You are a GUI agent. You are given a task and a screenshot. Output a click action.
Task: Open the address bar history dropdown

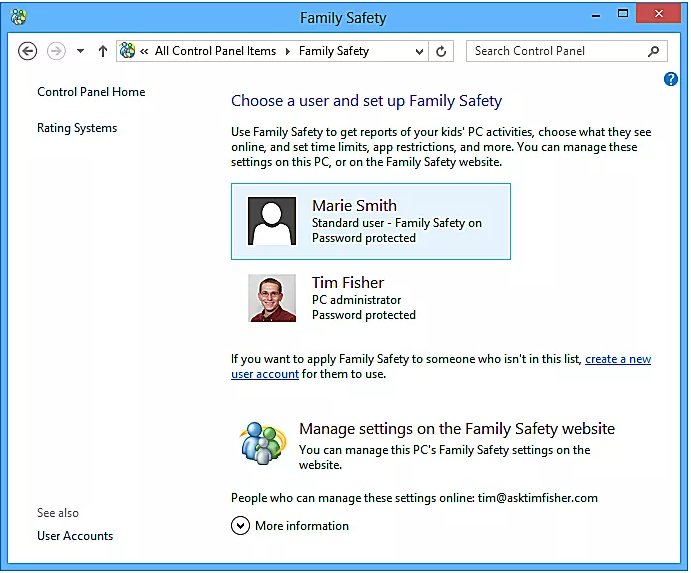pyautogui.click(x=419, y=52)
